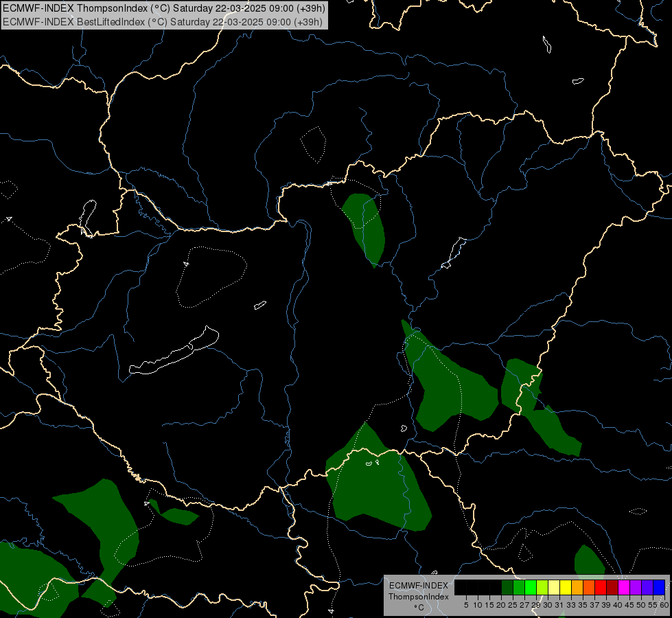Select the dark green 20-25 legend swatch
672x618 pixels.
click(507, 587)
